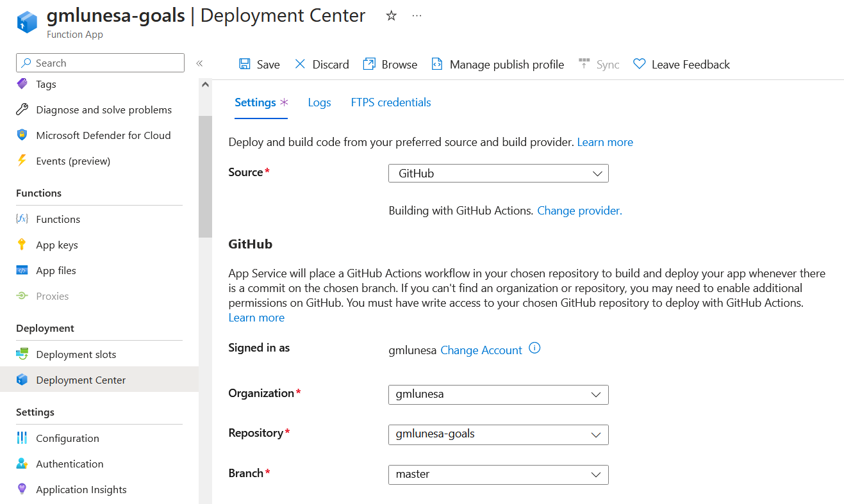Image resolution: width=844 pixels, height=504 pixels.
Task: Click the Leave Feedback heart icon
Action: [639, 64]
